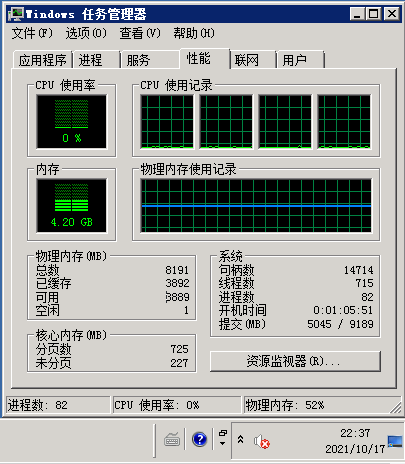Open the restore window options dropdown
This screenshot has width=405, height=464.
(223, 438)
